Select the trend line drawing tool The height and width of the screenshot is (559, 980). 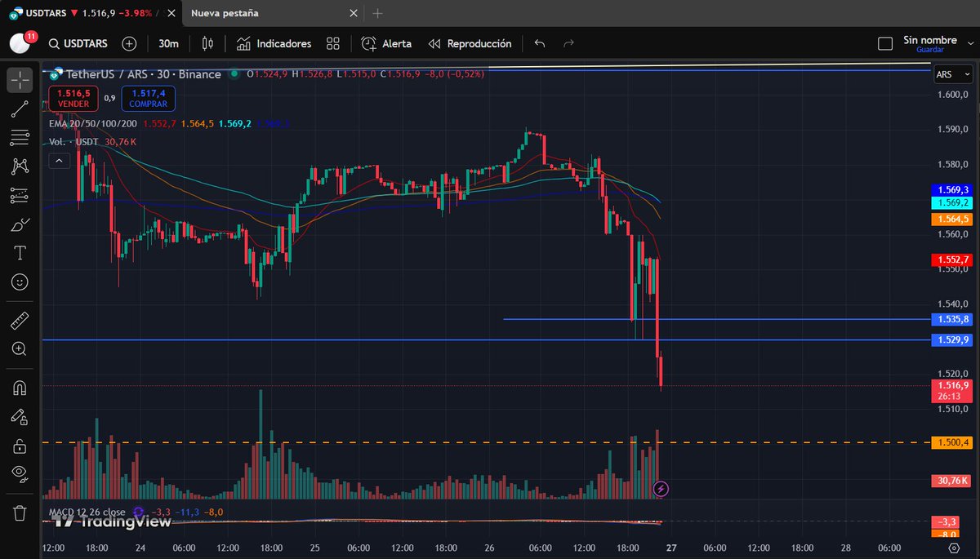pyautogui.click(x=20, y=109)
